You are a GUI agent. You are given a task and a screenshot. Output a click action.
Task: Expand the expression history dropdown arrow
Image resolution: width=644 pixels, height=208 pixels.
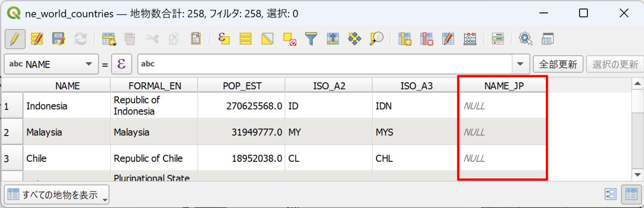(520, 64)
